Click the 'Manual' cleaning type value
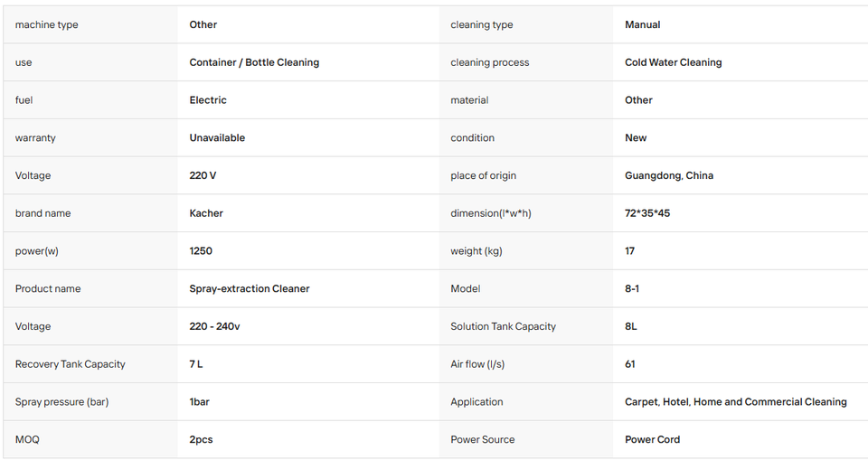Viewport: 868px width, 460px height. 642,25
